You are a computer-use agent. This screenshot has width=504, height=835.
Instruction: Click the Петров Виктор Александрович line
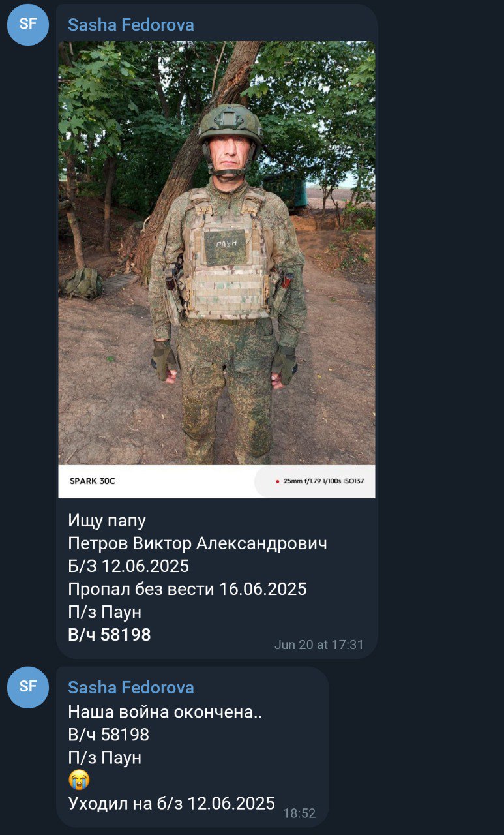pyautogui.click(x=198, y=543)
